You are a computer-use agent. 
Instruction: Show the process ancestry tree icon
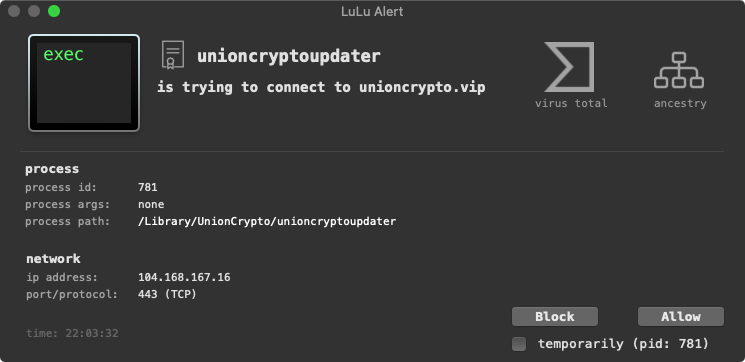click(679, 70)
